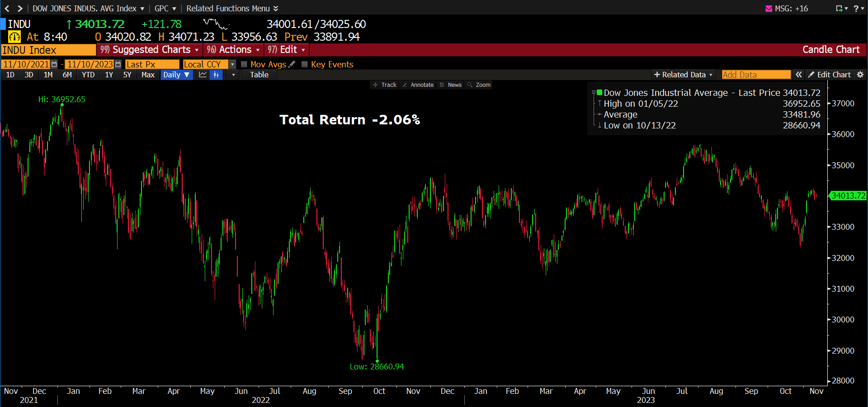Screen dimensions: 868x407
Task: Open the Edit dropdown menu
Action: (x=286, y=50)
